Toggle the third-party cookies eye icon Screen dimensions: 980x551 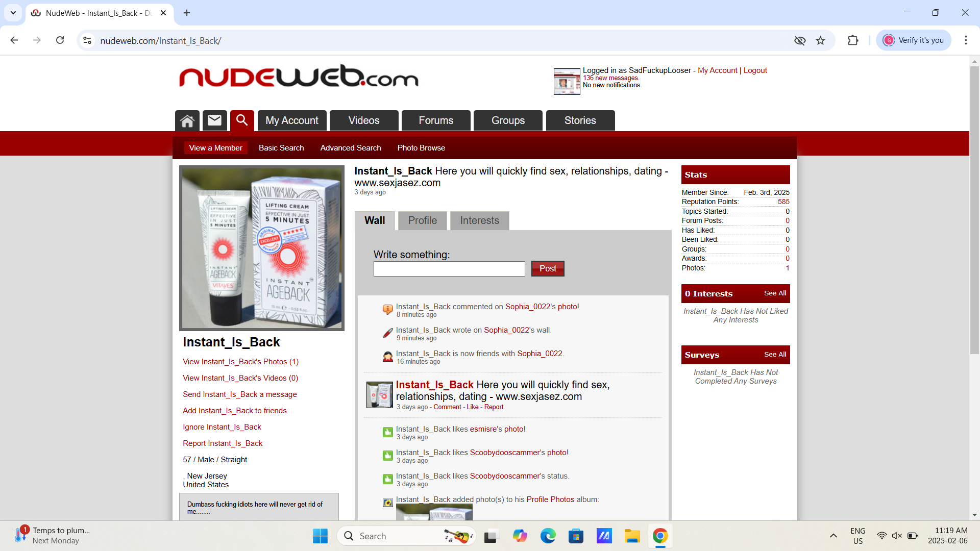[x=799, y=40]
